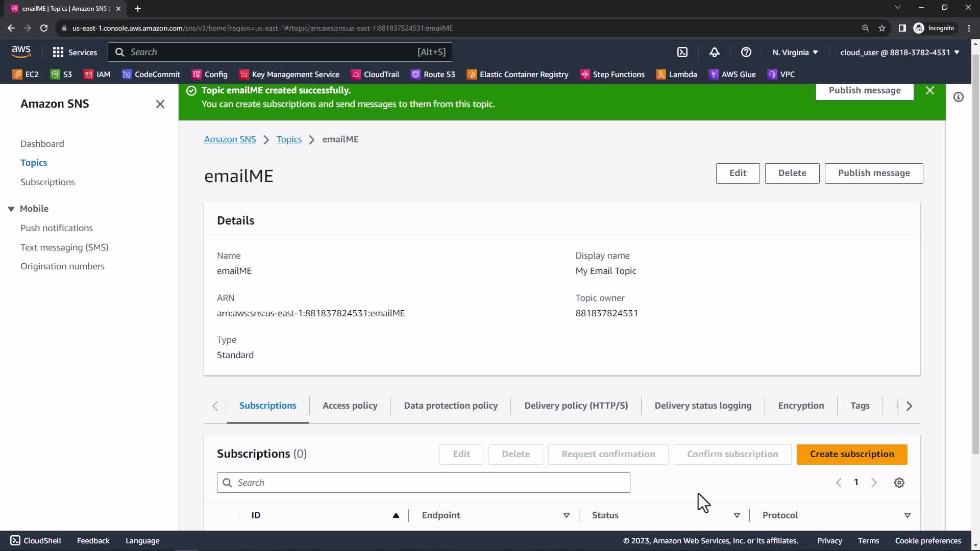Click the orange Create subscription button
Viewport: 980px width, 551px height.
pyautogui.click(x=851, y=454)
